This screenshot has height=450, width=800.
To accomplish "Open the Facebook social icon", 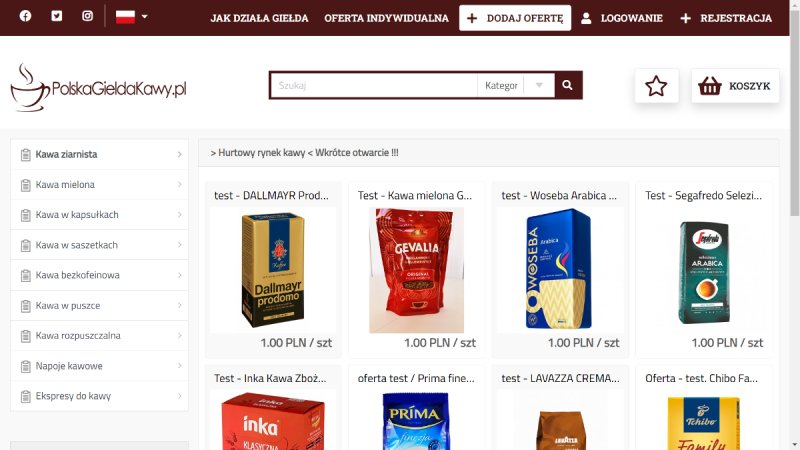I will (25, 16).
